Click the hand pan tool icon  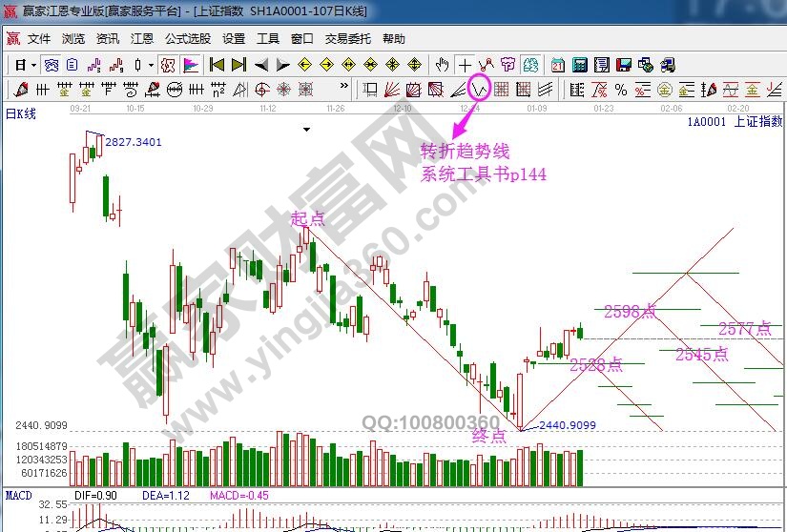pyautogui.click(x=442, y=65)
